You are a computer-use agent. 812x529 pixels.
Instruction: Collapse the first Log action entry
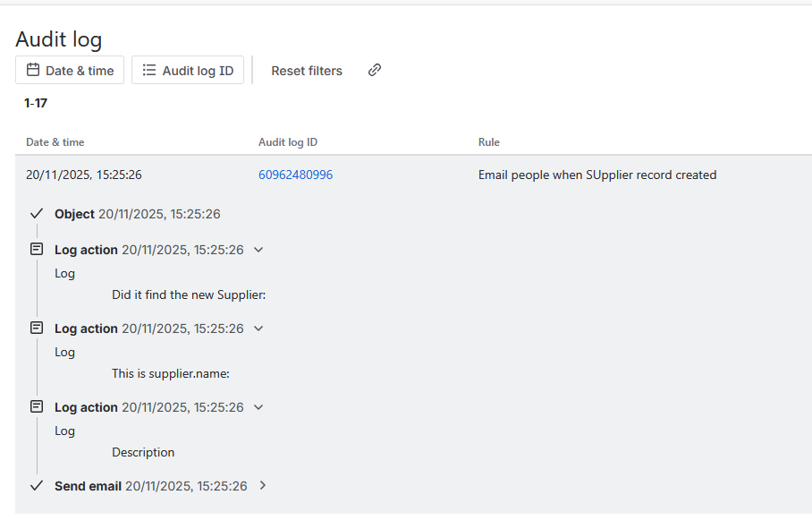[258, 250]
